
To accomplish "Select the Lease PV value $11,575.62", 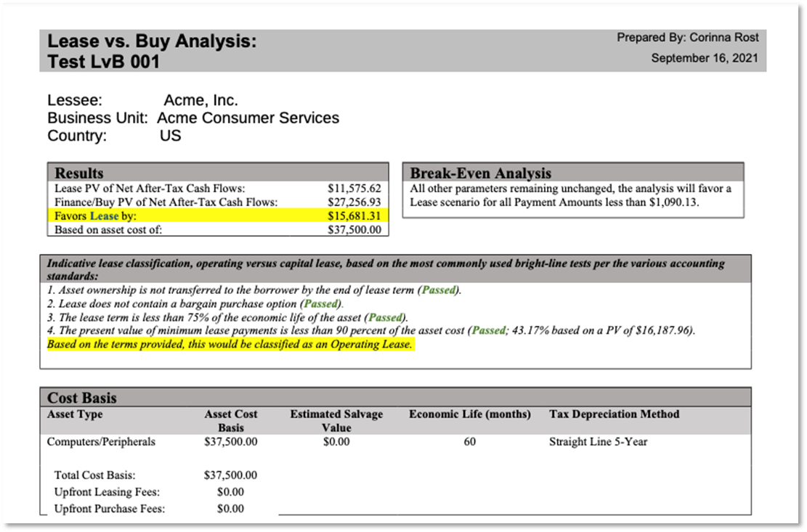I will (x=354, y=188).
